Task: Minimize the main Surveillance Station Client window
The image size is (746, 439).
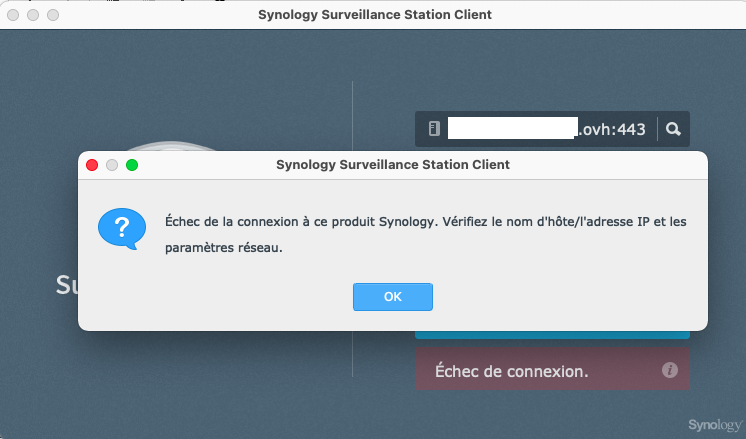Action: (x=33, y=16)
